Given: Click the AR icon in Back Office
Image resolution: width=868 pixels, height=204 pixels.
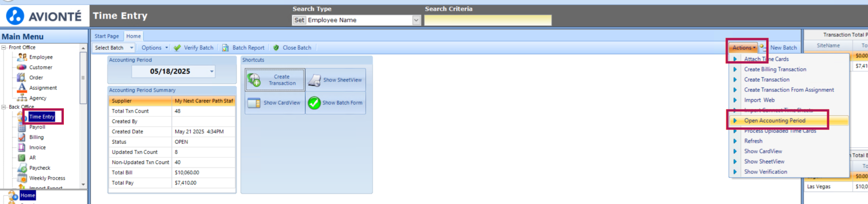Looking at the screenshot, I should point(21,157).
